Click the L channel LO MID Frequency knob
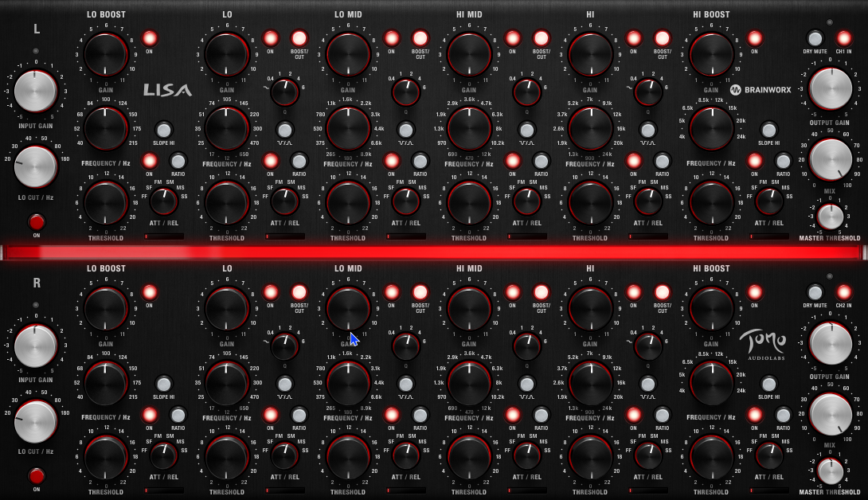This screenshot has width=868, height=500. tap(348, 128)
